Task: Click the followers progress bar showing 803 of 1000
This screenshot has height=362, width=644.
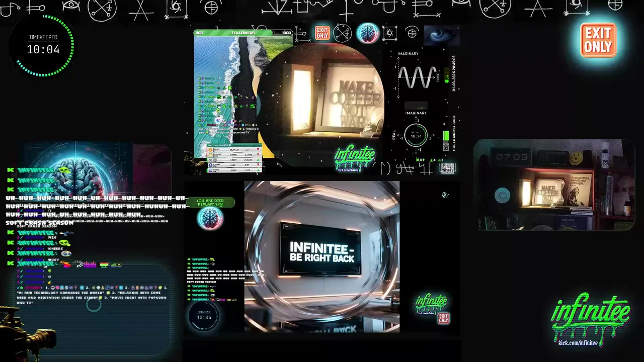Action: pos(243,33)
